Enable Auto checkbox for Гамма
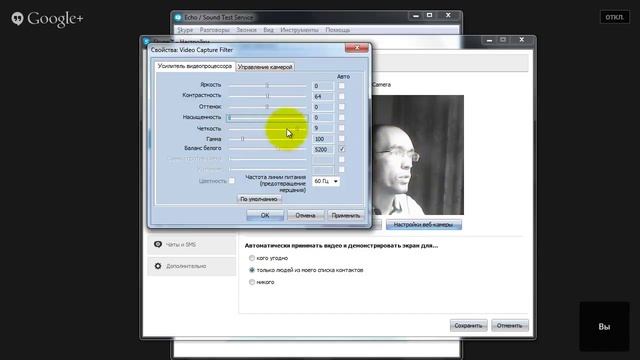Viewport: 640px width, 360px height. pos(341,139)
